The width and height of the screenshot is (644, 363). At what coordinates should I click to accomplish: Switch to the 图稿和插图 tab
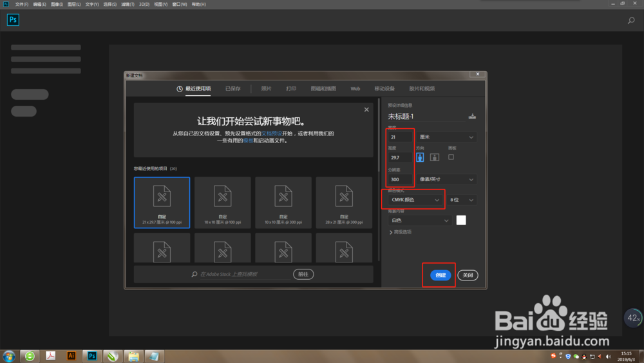[323, 89]
